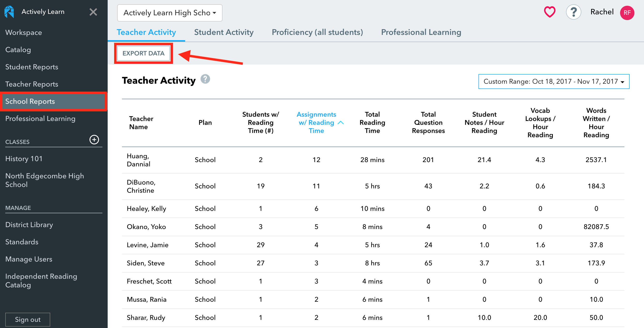Sort by Vocab Lookups / Hour Reading header
This screenshot has height=328, width=644.
point(540,123)
